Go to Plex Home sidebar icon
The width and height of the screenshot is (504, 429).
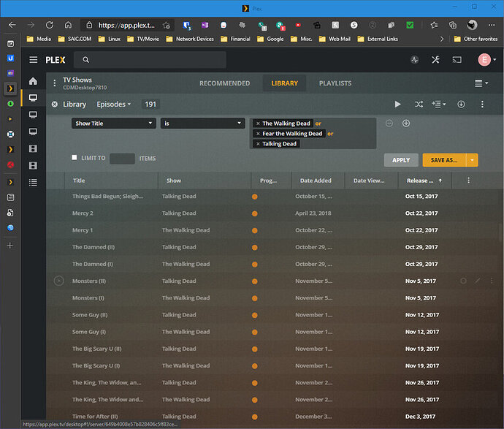click(x=33, y=81)
